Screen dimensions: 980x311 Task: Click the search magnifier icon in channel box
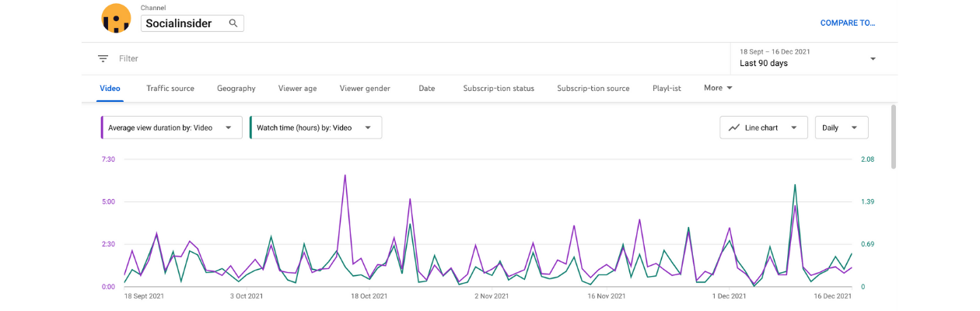[233, 23]
